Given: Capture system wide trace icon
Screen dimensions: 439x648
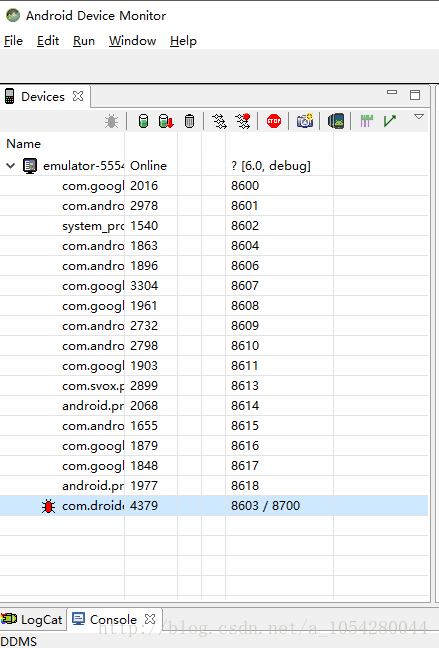Looking at the screenshot, I should [x=366, y=121].
